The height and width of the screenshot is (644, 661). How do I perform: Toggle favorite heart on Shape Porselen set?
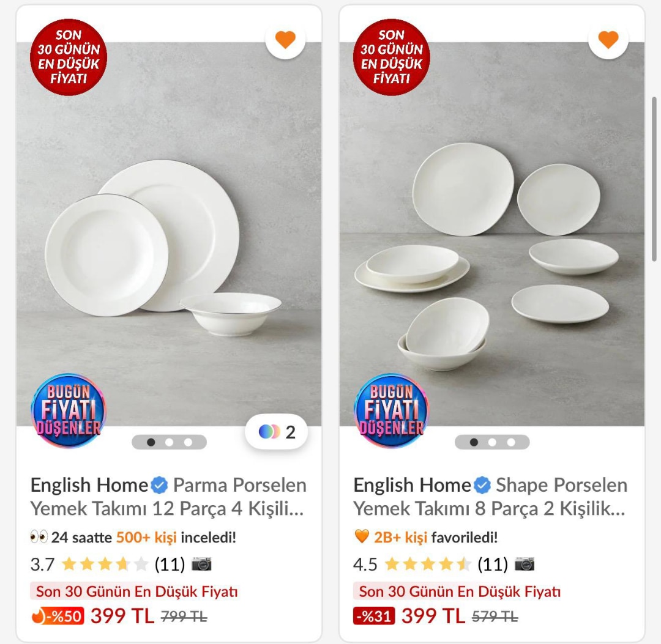pos(608,40)
